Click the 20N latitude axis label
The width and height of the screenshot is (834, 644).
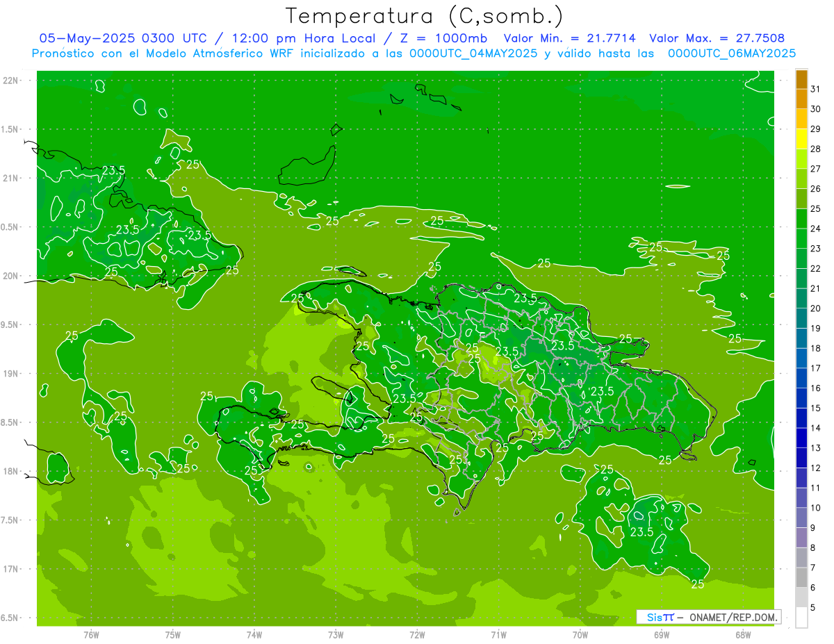pyautogui.click(x=11, y=276)
